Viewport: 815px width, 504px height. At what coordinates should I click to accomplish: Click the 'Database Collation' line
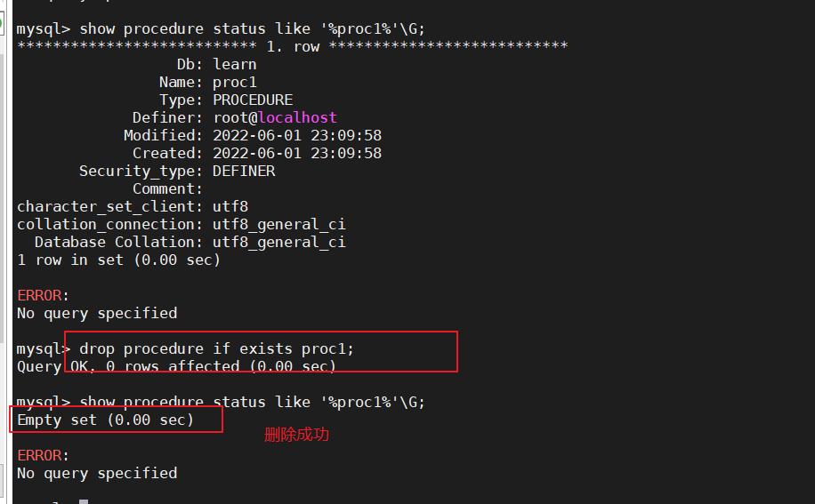[x=190, y=242]
